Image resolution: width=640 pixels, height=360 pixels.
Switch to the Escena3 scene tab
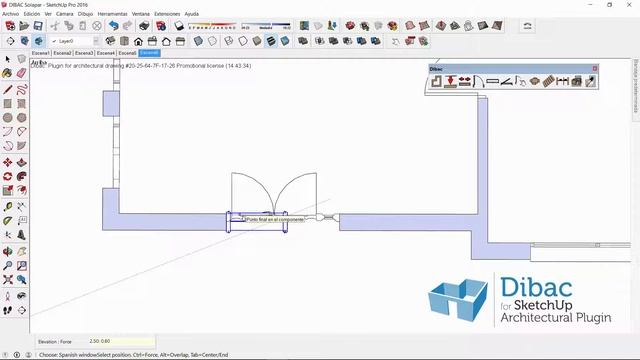(84, 53)
